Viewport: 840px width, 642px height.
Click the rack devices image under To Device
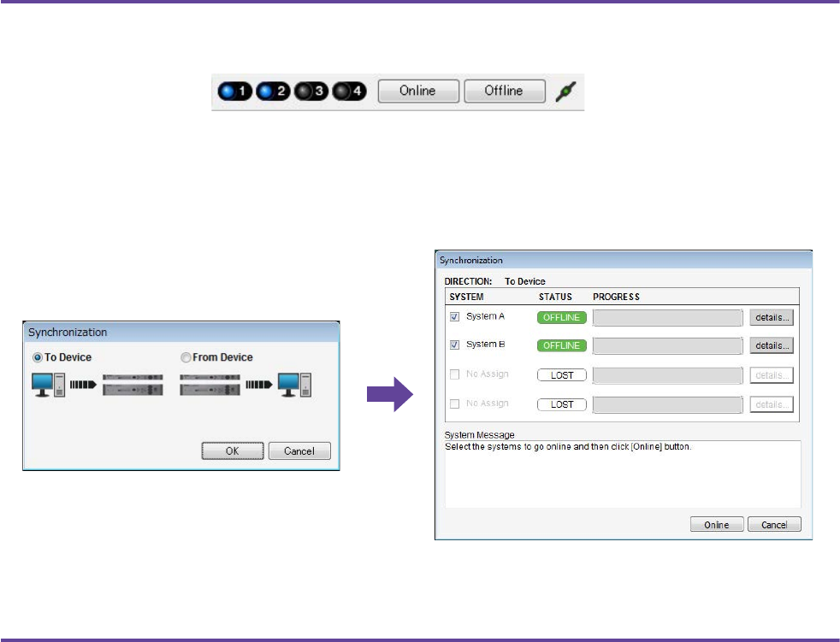[x=133, y=385]
